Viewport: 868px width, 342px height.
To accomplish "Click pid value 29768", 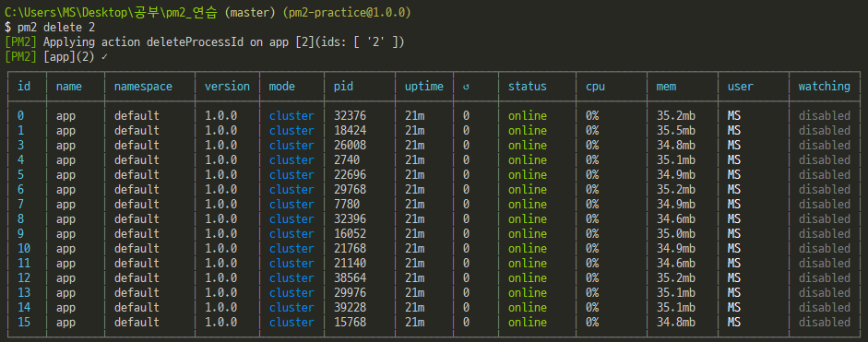I will (350, 189).
